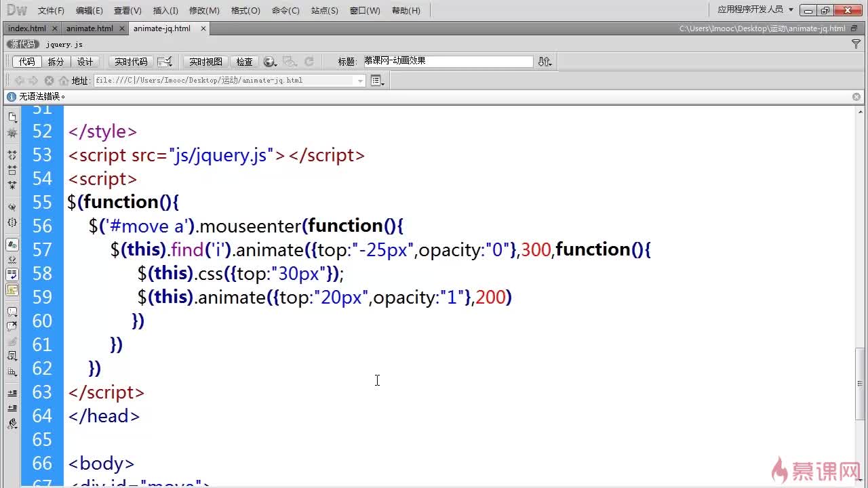Close animate-jq.html tab
The height and width of the screenshot is (488, 868).
click(203, 28)
